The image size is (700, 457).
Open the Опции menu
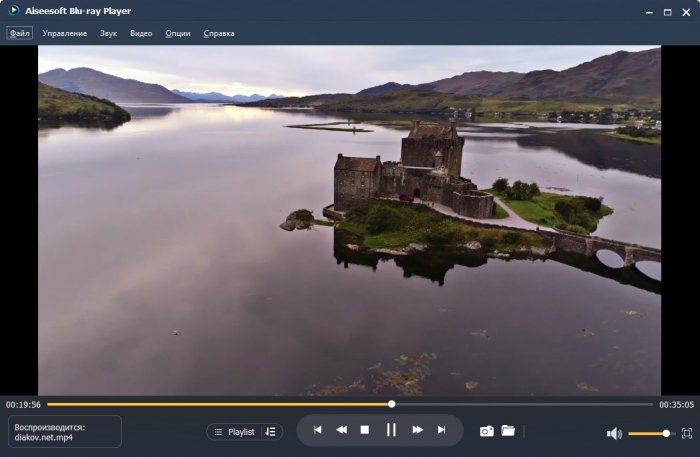tap(178, 33)
